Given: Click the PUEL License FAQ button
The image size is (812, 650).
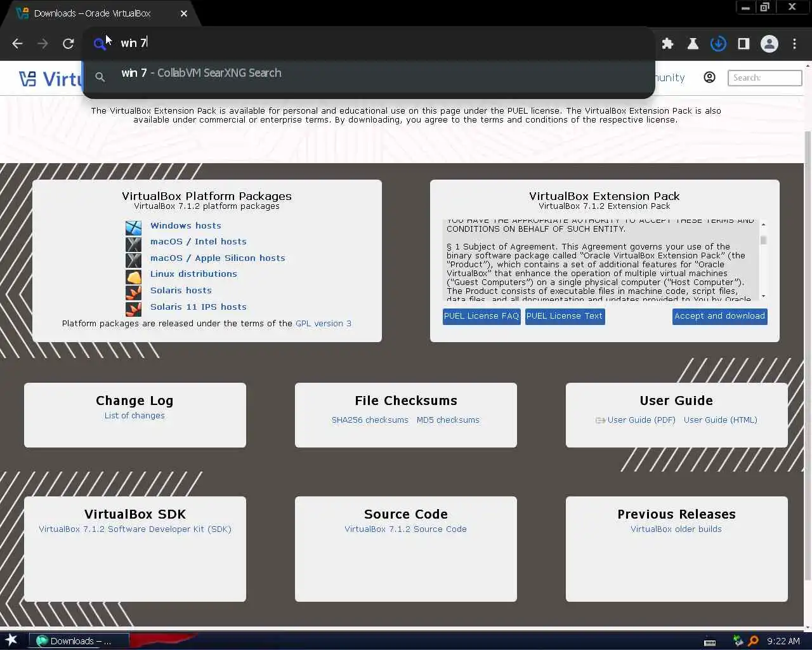Looking at the screenshot, I should [481, 316].
